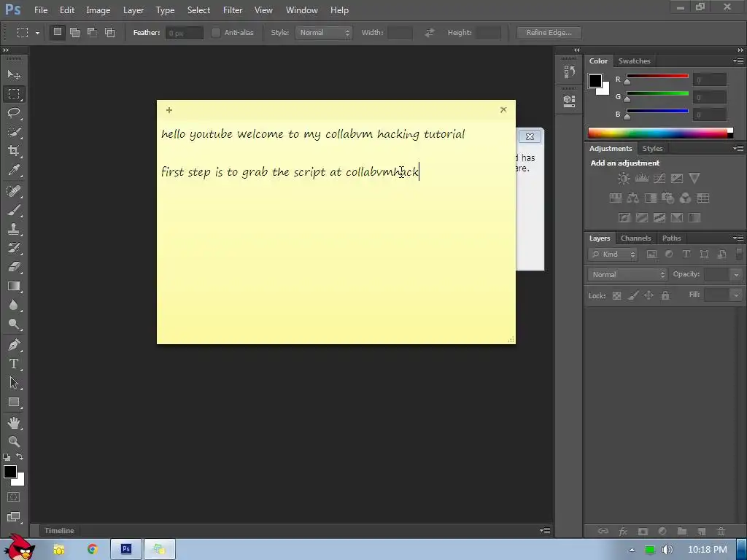Select the Pen tool
This screenshot has height=560, width=747.
[x=14, y=345]
